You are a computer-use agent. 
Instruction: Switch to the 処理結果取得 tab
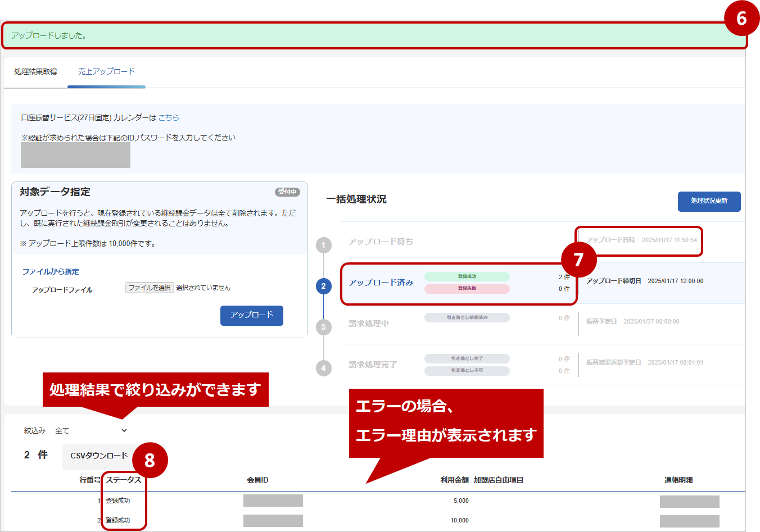[x=35, y=71]
